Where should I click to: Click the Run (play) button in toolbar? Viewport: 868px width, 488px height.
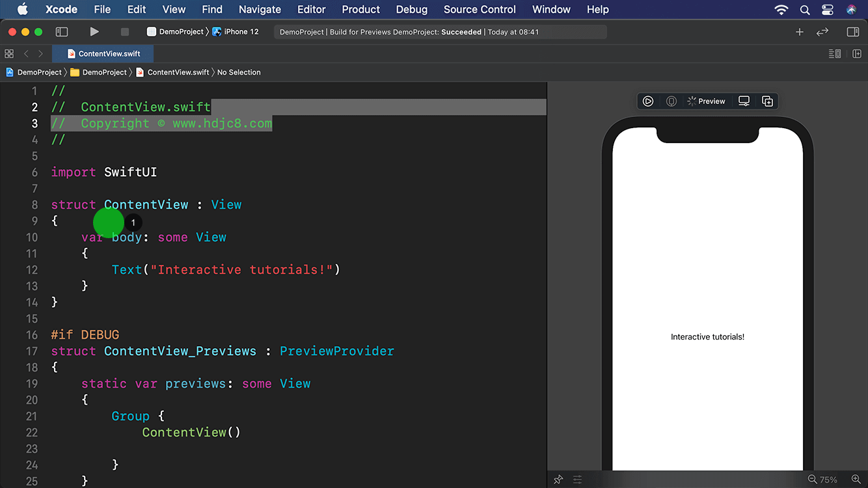tap(94, 31)
